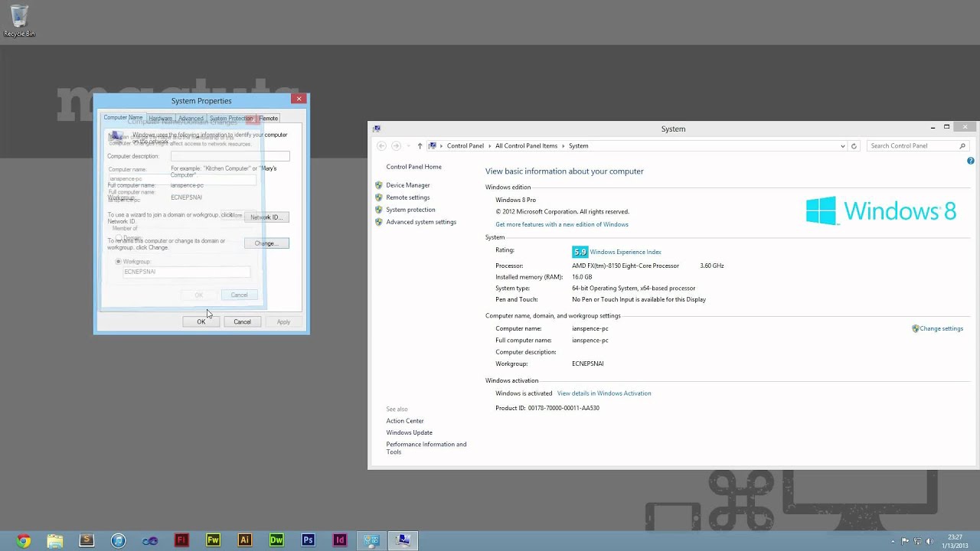Click AMD FX-8150 processor text
The height and width of the screenshot is (551, 980).
pos(626,266)
